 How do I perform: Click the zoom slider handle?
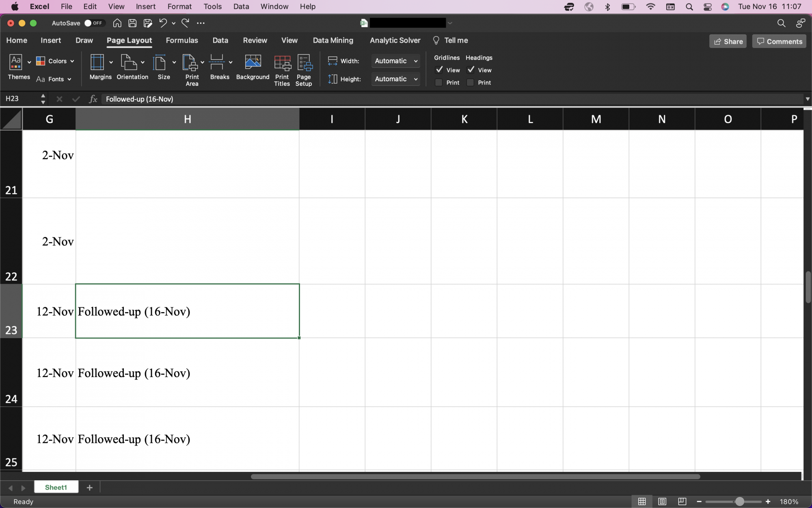739,501
